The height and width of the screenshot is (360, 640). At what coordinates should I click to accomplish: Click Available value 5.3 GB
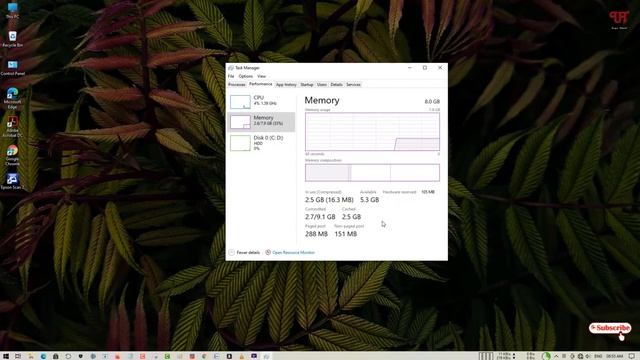[369, 200]
